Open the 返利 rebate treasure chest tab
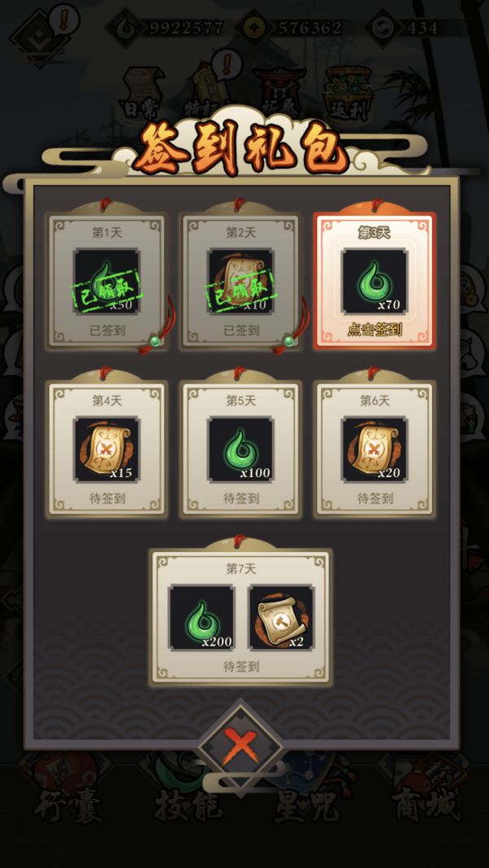The width and height of the screenshot is (489, 868). point(346,94)
